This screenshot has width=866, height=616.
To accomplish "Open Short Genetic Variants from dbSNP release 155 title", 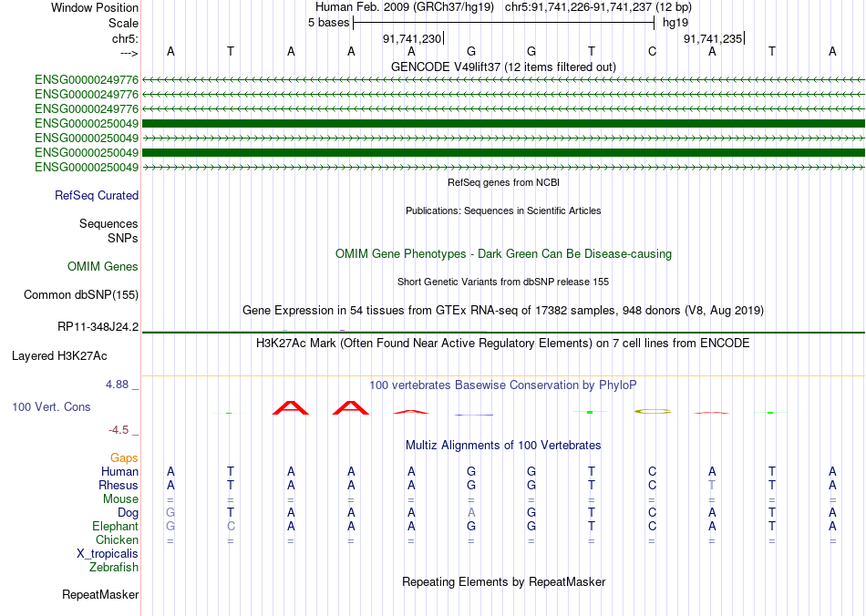I will [x=503, y=282].
